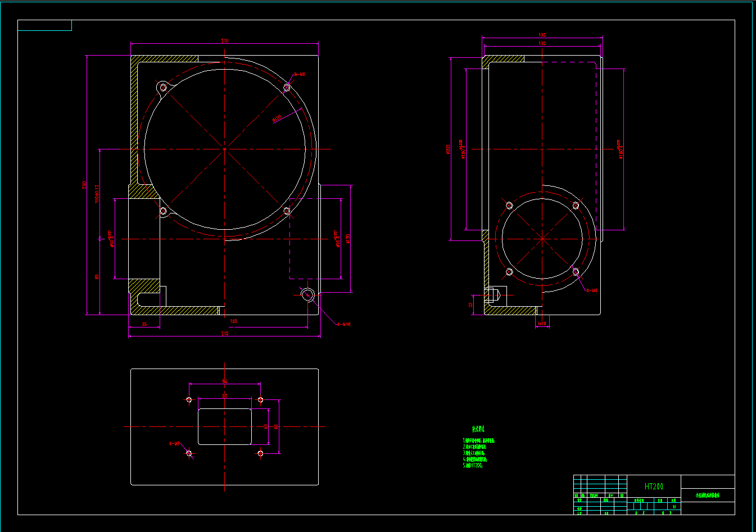Select the 4-M16 thread callout
The height and width of the screenshot is (532, 756).
coord(343,324)
